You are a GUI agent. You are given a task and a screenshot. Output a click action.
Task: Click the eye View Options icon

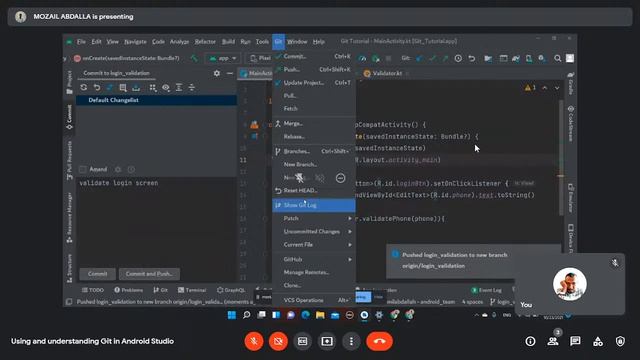(x=166, y=87)
